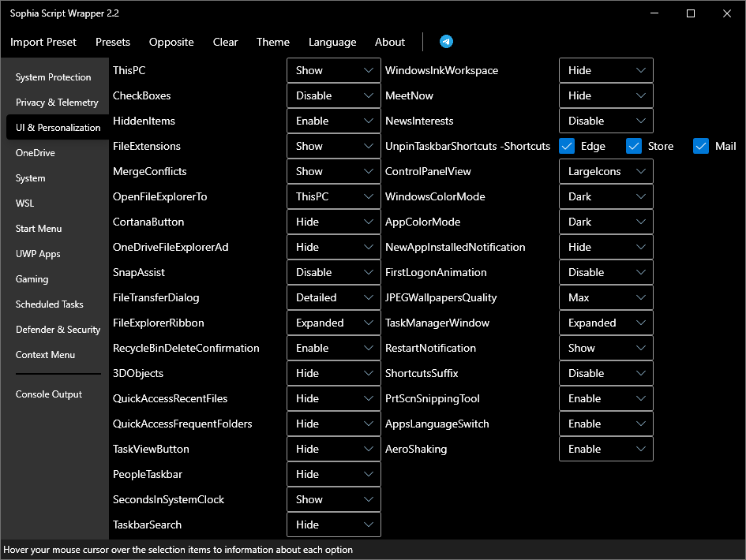This screenshot has height=560, width=746.
Task: Expand the AppsLanguageSwitch dropdown
Action: point(605,423)
